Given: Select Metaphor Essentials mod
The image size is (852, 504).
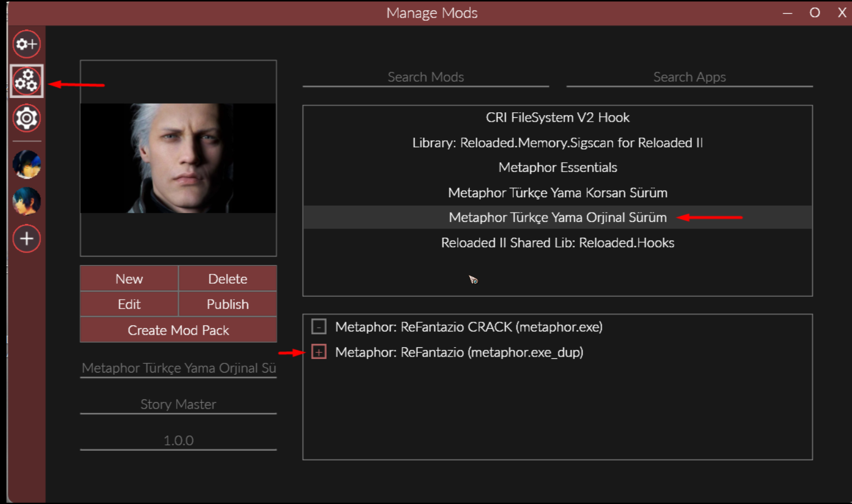Looking at the screenshot, I should tap(558, 168).
